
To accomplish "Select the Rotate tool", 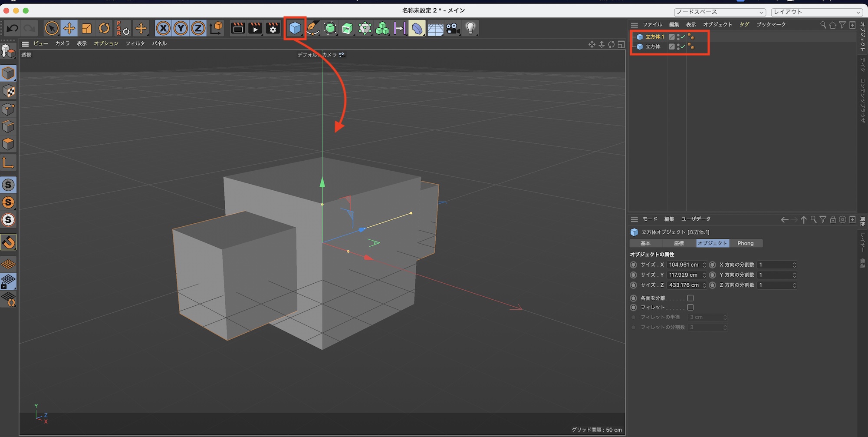I will pyautogui.click(x=104, y=29).
